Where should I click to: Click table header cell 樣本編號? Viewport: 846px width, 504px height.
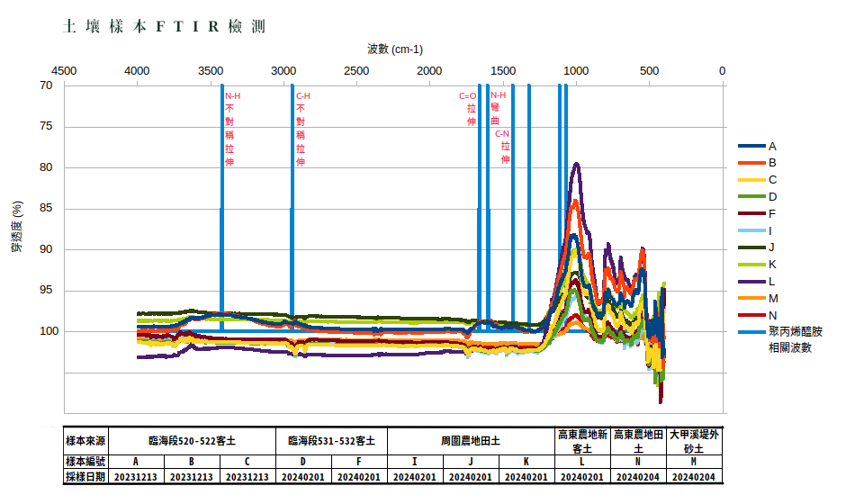pos(85,462)
